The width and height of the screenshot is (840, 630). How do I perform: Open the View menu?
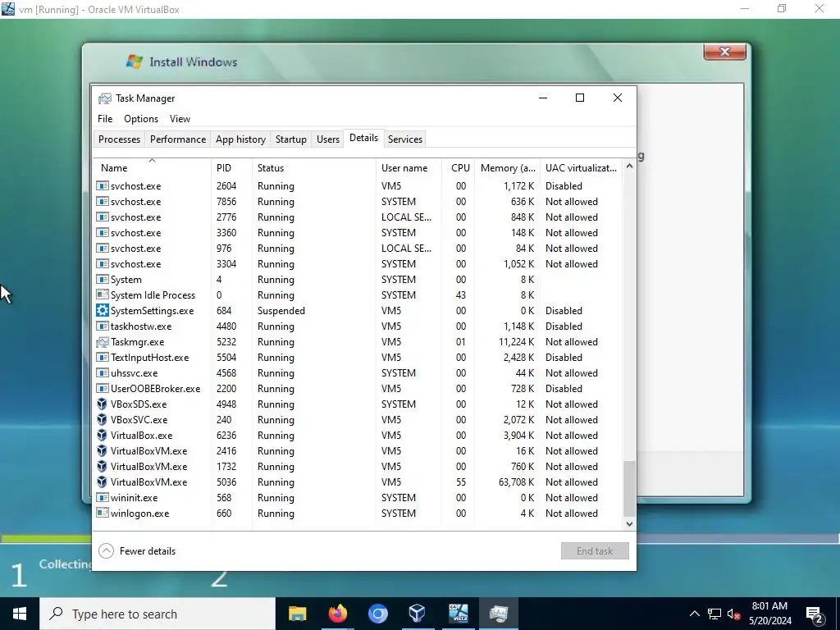pos(180,118)
